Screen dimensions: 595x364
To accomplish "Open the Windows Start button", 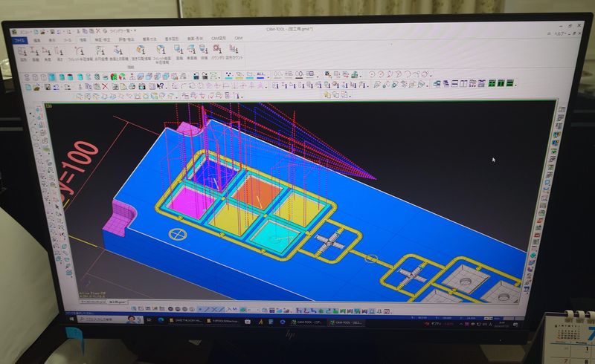I will point(72,321).
